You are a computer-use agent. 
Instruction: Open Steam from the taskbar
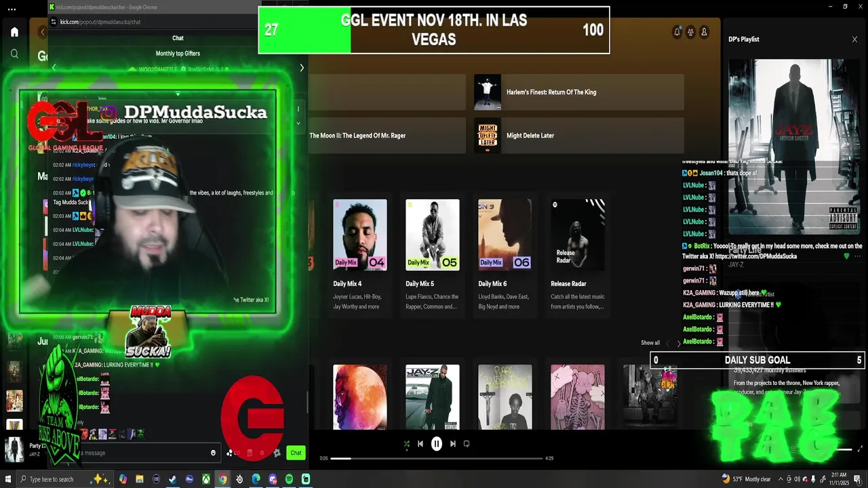[x=173, y=479]
